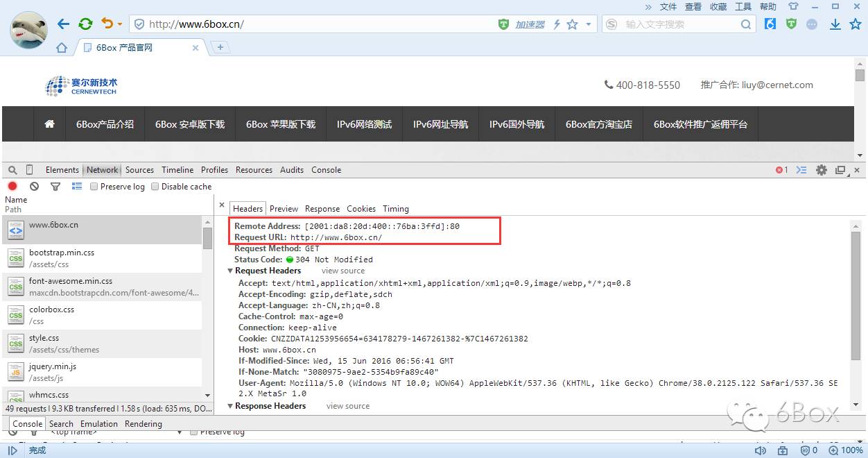Open the Emulation drawer tab

(x=99, y=424)
